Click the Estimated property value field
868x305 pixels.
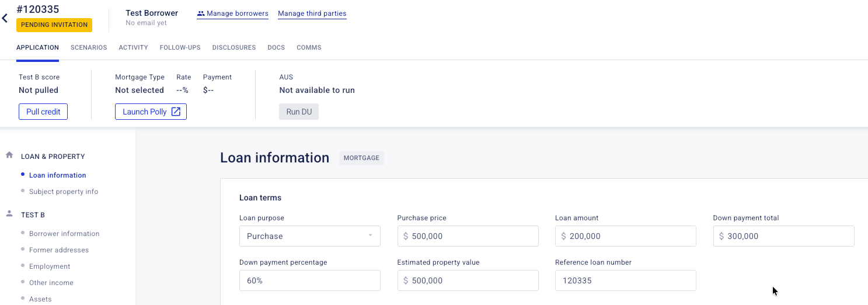click(468, 280)
